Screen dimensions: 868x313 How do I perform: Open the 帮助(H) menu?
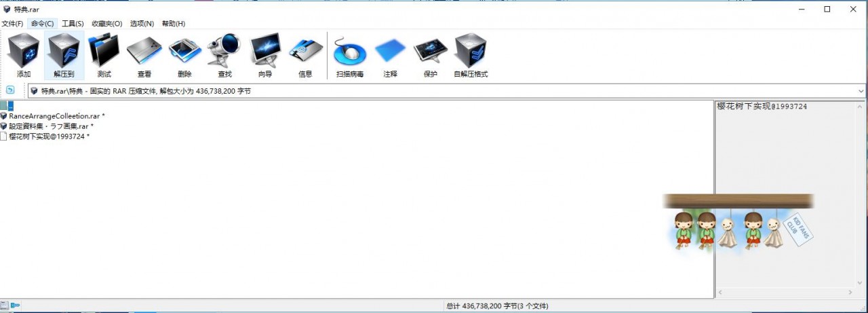[x=173, y=23]
